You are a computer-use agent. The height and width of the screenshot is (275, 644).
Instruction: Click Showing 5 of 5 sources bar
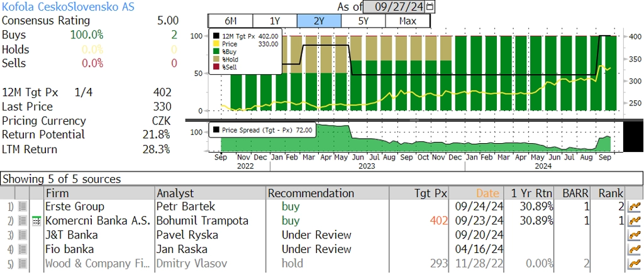point(321,179)
